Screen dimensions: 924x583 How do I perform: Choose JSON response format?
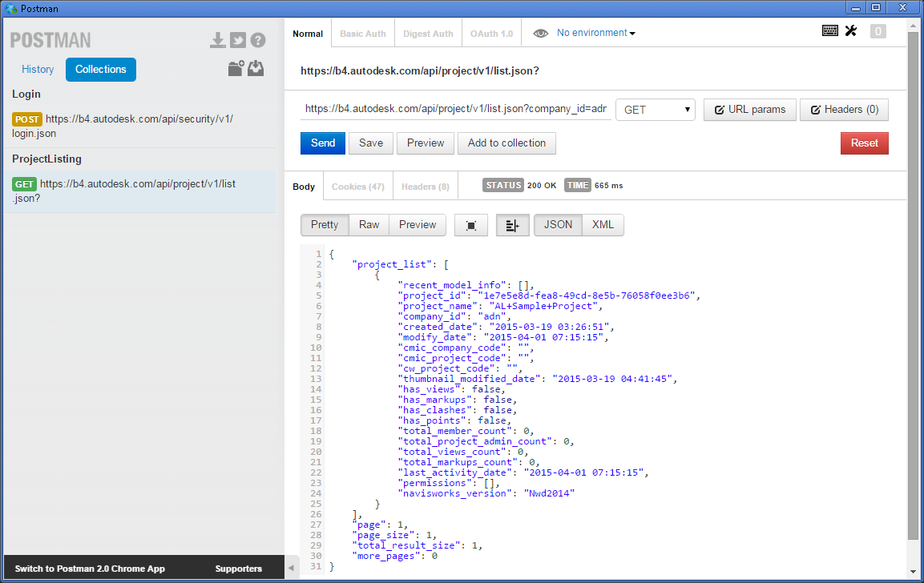558,225
